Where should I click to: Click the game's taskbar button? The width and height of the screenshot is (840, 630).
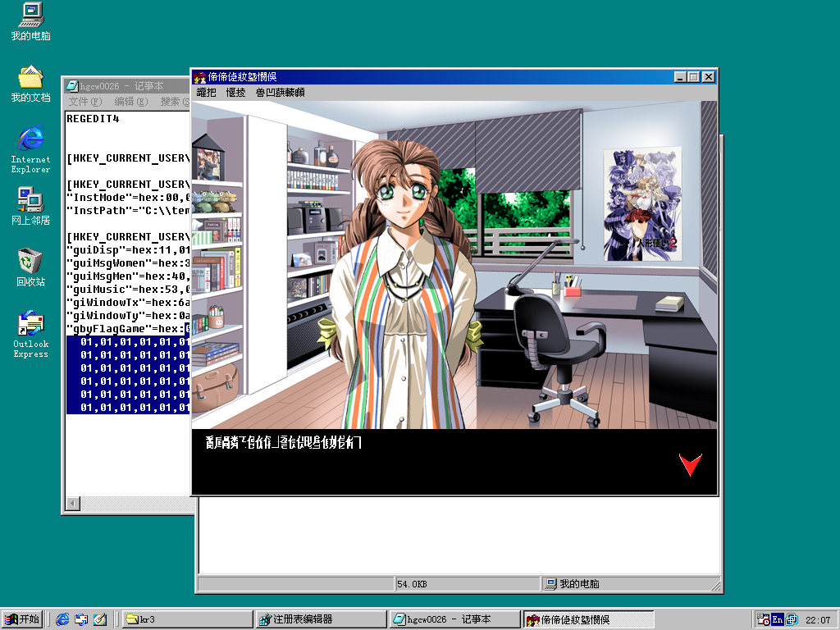pyautogui.click(x=589, y=619)
